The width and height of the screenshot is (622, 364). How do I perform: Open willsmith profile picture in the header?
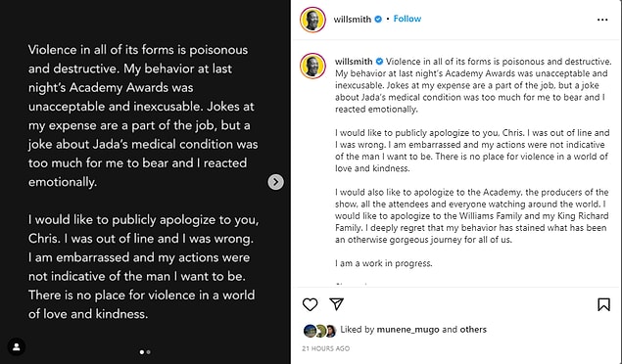tap(312, 20)
